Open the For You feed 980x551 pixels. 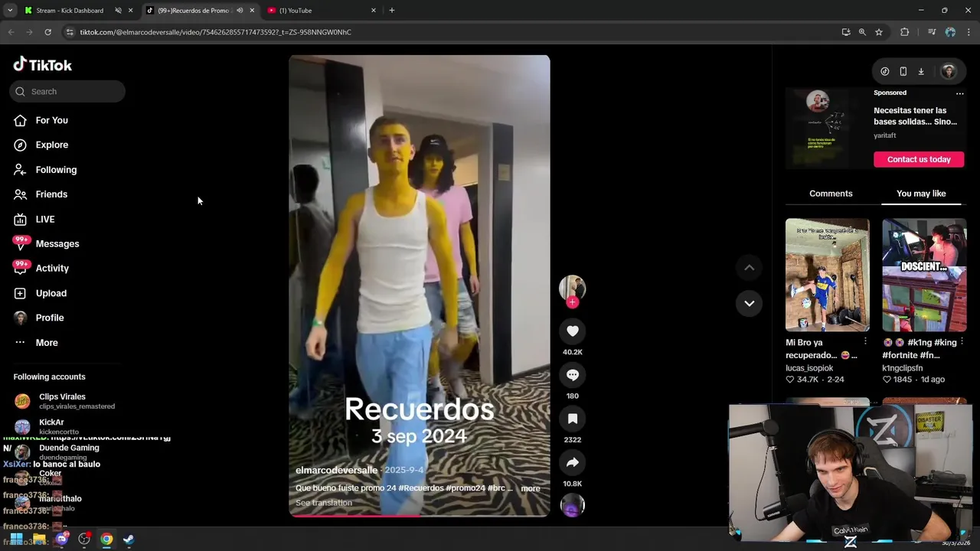click(x=51, y=120)
